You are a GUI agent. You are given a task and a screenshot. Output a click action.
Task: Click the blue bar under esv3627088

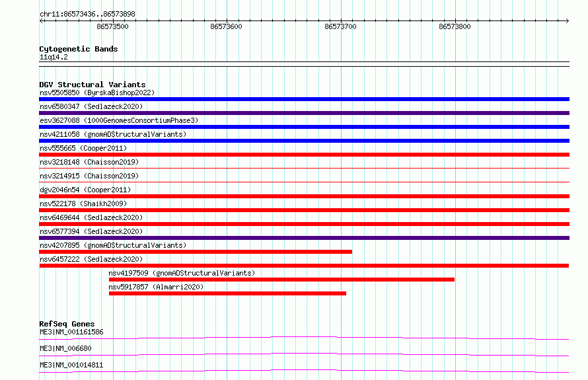[304, 127]
